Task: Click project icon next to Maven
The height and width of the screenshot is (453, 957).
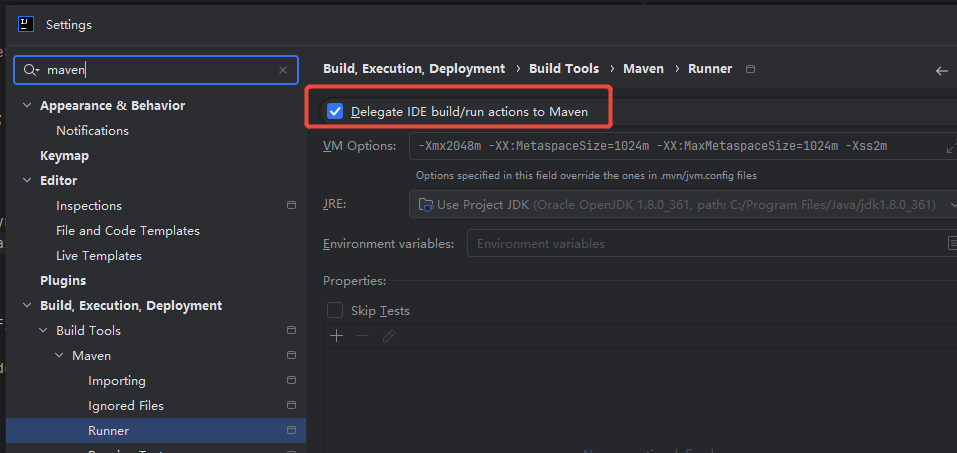Action: (292, 356)
